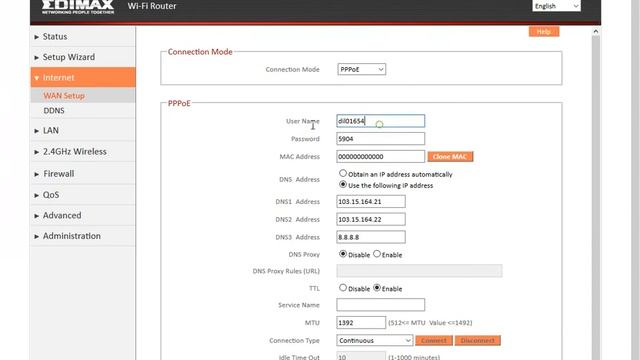Edit the DNS3 Address field
This screenshot has height=360, width=640.
click(x=371, y=237)
